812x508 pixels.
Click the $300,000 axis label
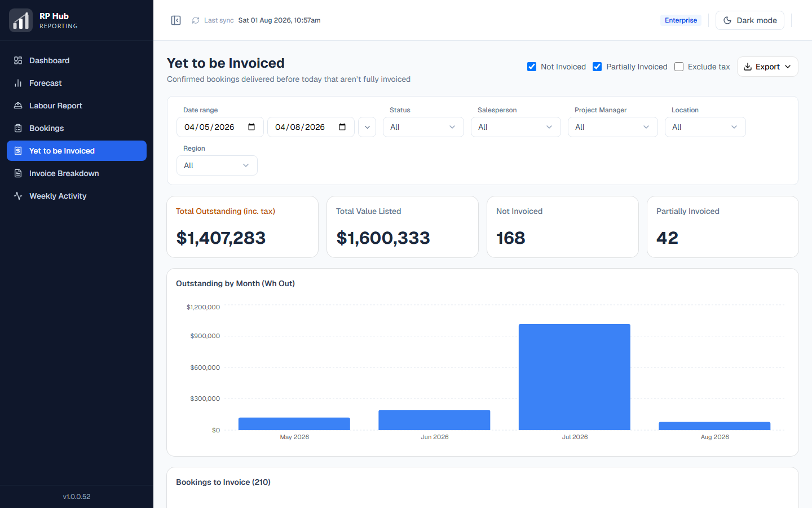pos(205,398)
